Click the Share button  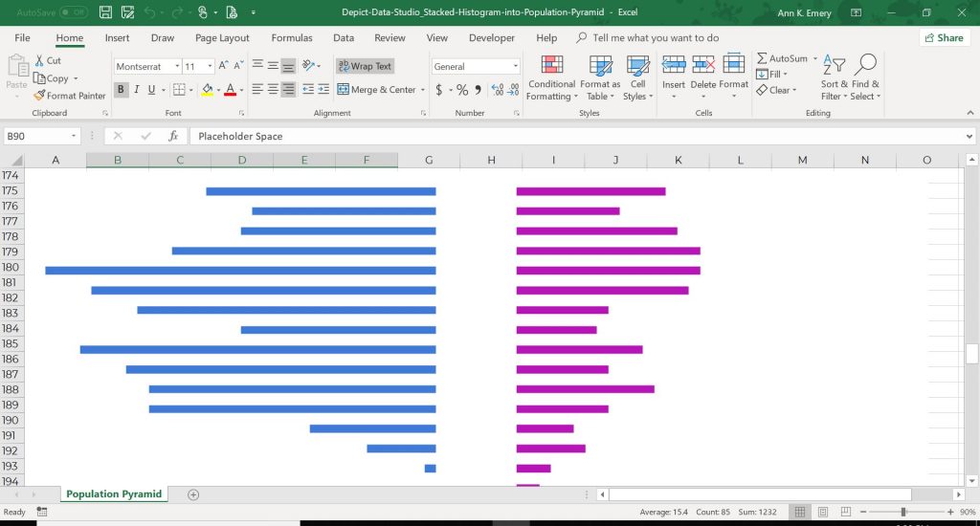point(945,37)
